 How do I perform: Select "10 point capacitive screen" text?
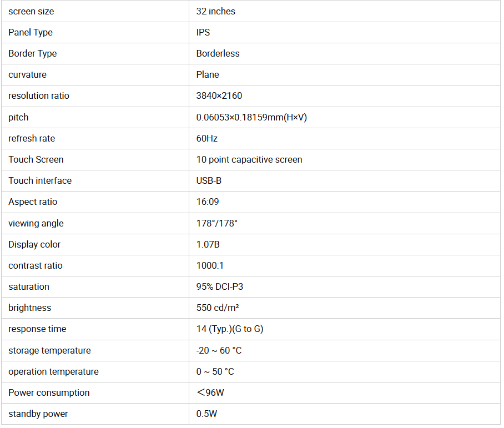249,159
